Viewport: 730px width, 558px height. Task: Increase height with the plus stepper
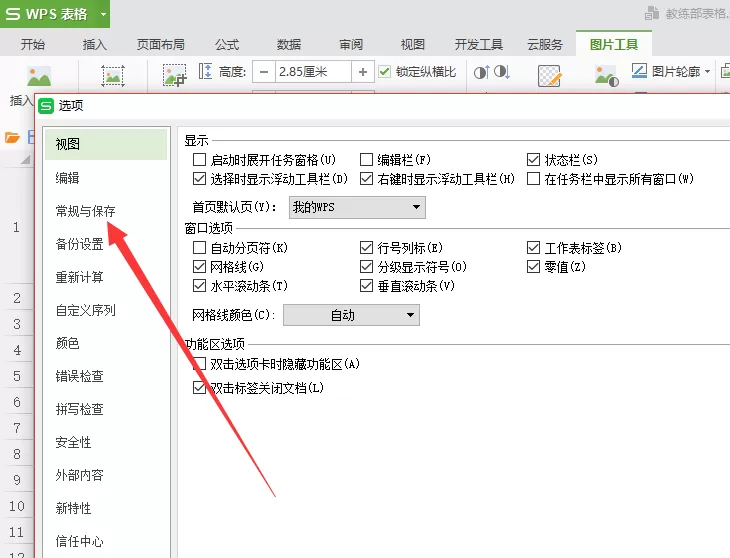363,72
